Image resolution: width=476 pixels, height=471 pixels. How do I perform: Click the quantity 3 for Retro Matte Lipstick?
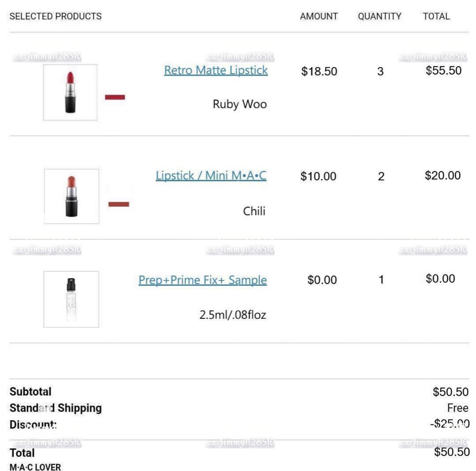tap(380, 71)
